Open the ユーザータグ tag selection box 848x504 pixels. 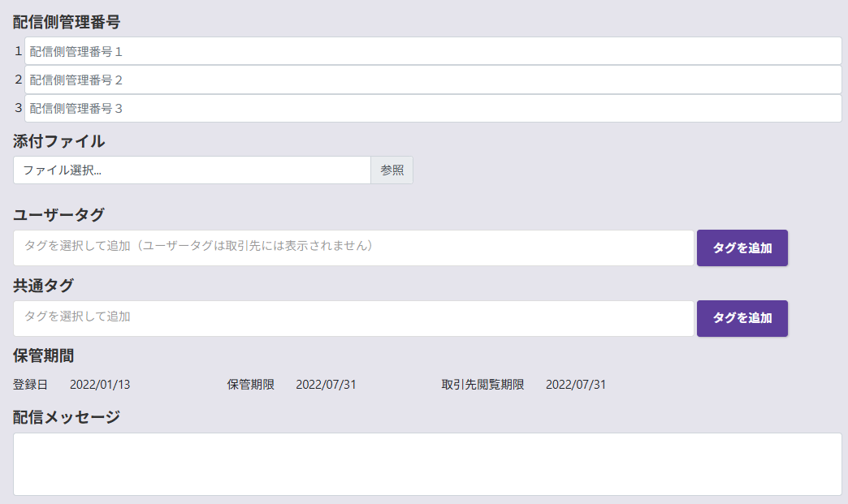(353, 248)
